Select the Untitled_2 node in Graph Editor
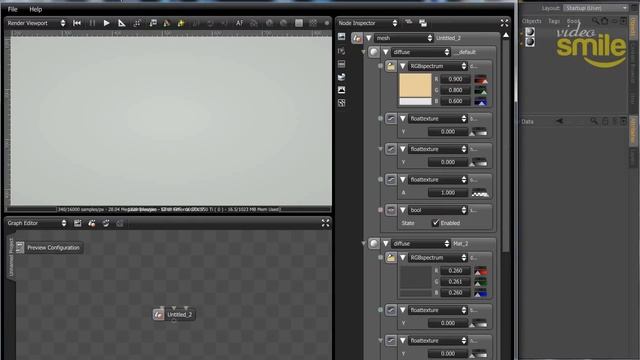The height and width of the screenshot is (360, 640). pyautogui.click(x=174, y=315)
